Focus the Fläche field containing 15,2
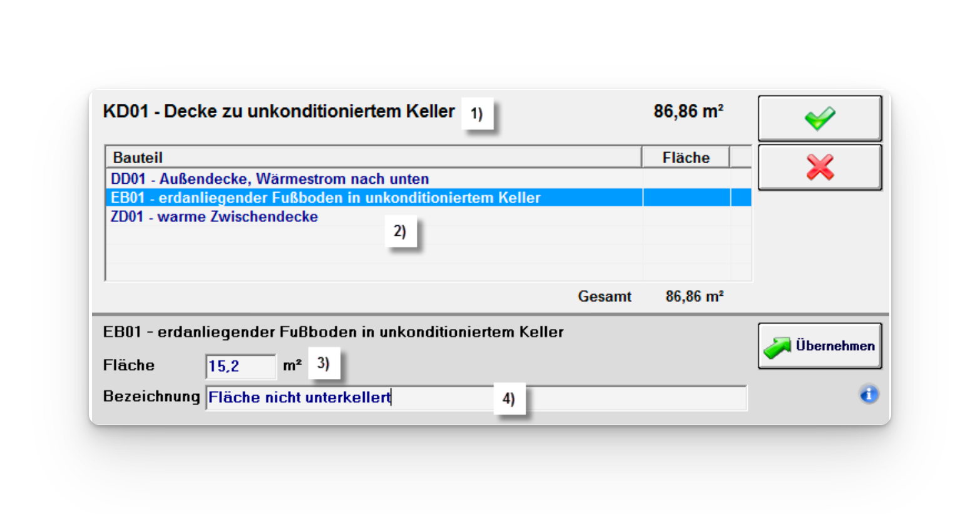980x514 pixels. [240, 366]
